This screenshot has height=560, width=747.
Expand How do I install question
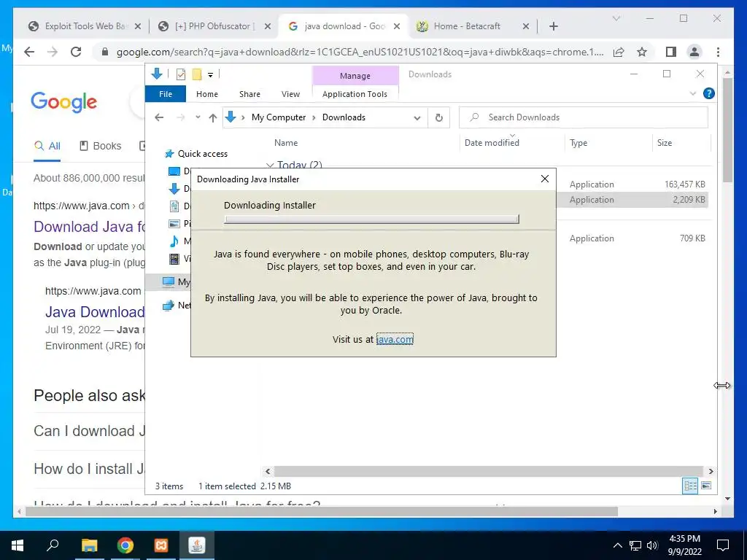coord(89,469)
